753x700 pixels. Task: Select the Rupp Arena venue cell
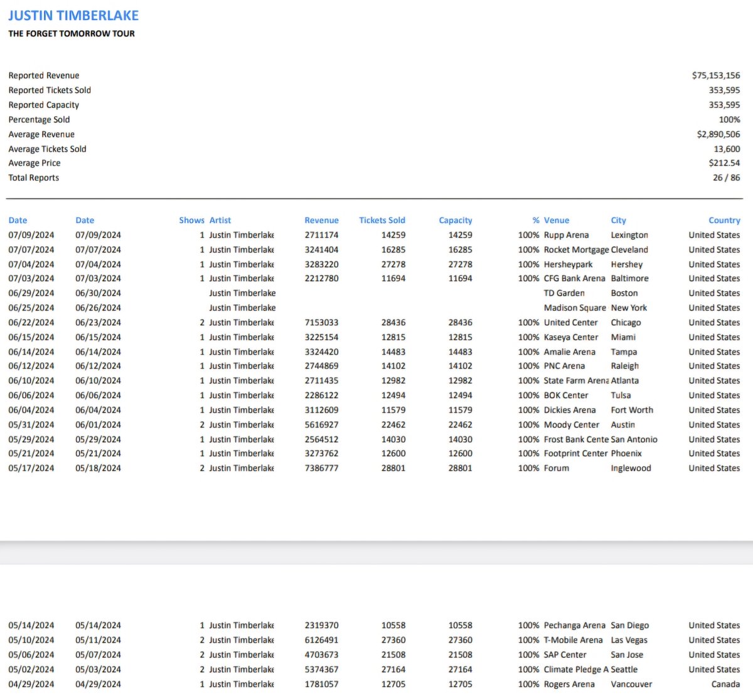566,235
